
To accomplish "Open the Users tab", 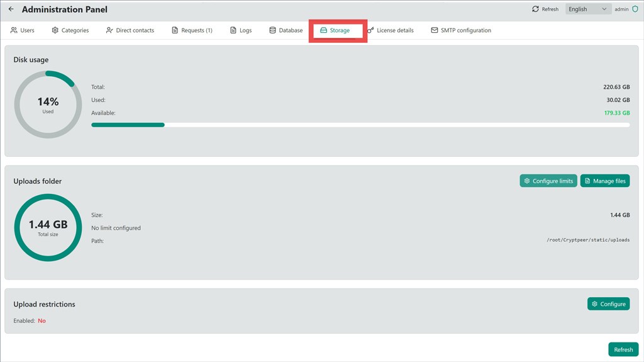I will click(x=22, y=30).
